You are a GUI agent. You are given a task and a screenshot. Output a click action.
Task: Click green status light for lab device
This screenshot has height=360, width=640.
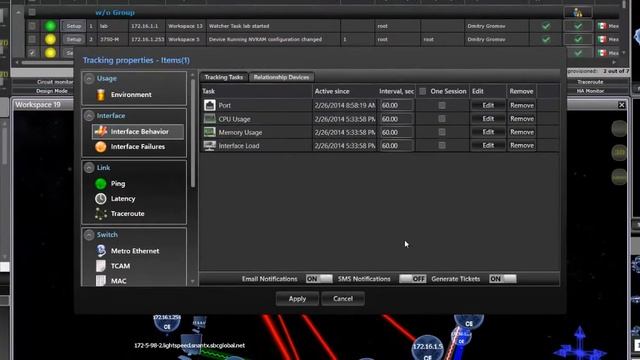click(51, 26)
